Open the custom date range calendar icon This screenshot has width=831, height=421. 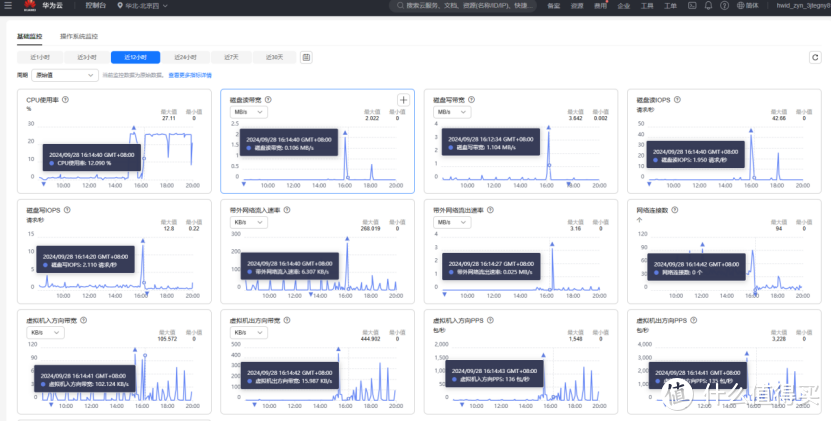tap(306, 58)
